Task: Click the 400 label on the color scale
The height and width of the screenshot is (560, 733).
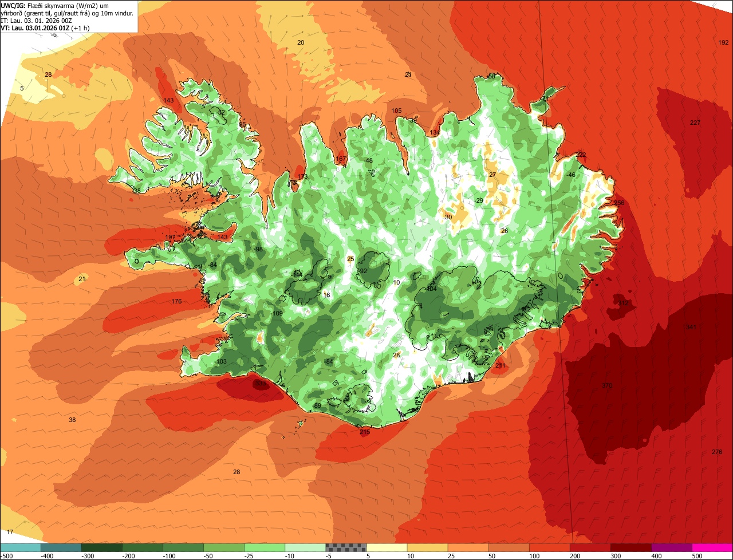Action: click(x=656, y=556)
